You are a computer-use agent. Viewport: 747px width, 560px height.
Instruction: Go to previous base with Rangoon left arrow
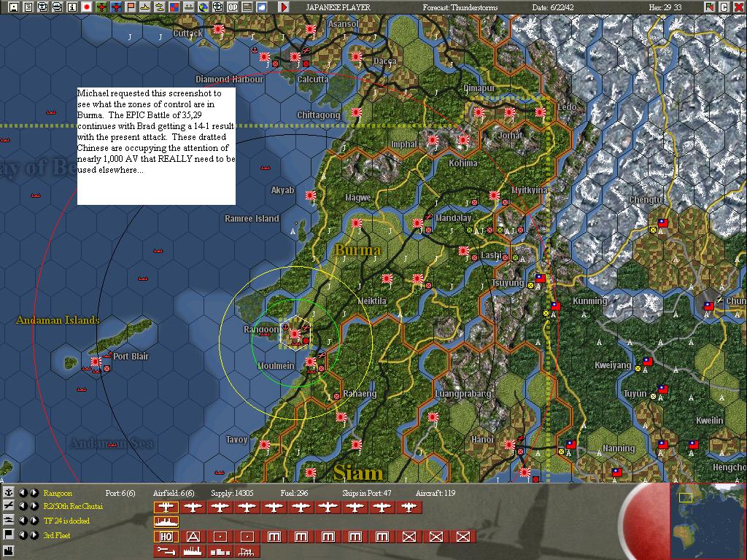pyautogui.click(x=23, y=492)
